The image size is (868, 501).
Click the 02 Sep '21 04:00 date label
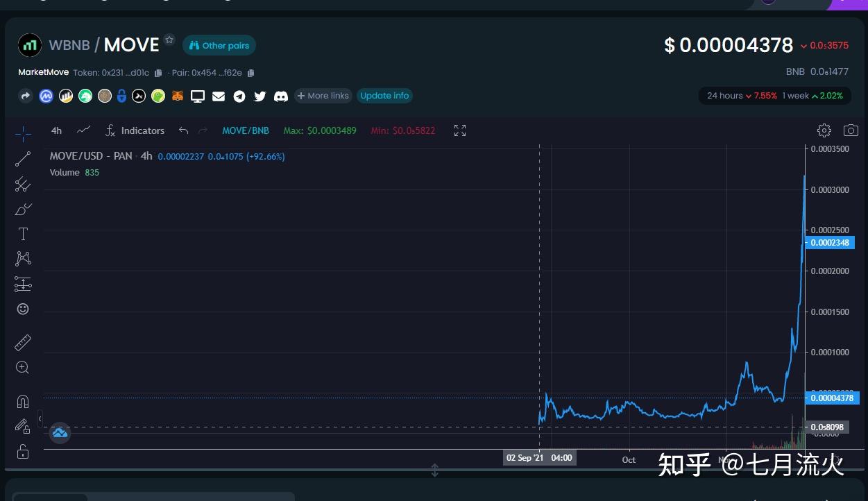(539, 458)
